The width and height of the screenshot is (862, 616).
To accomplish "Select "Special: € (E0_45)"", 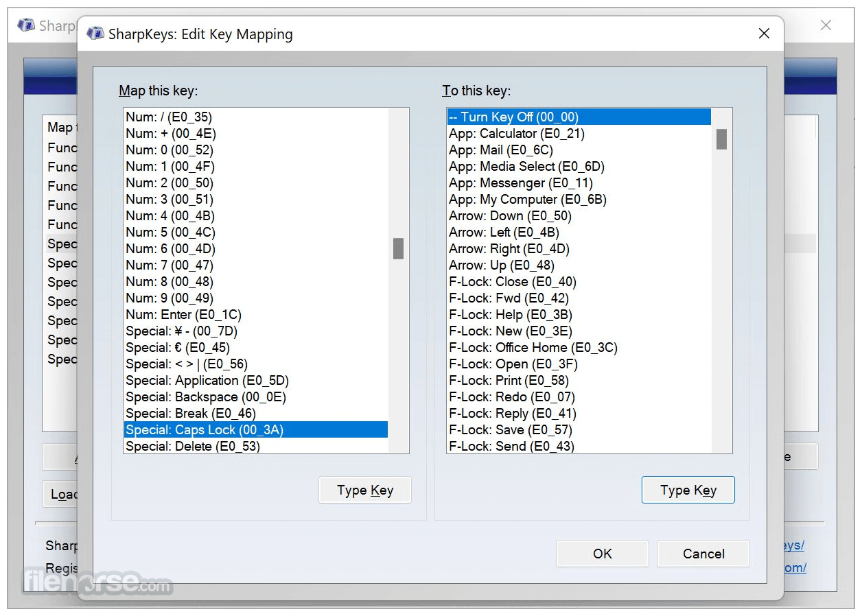I will (256, 347).
